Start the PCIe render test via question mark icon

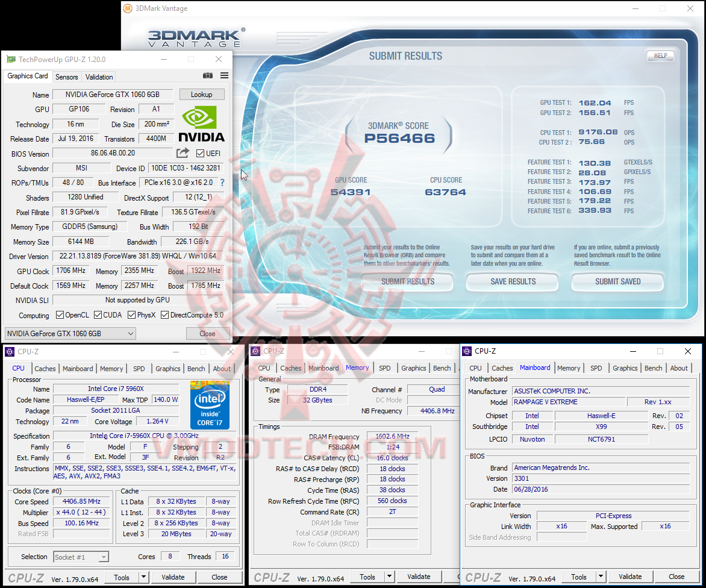221,183
